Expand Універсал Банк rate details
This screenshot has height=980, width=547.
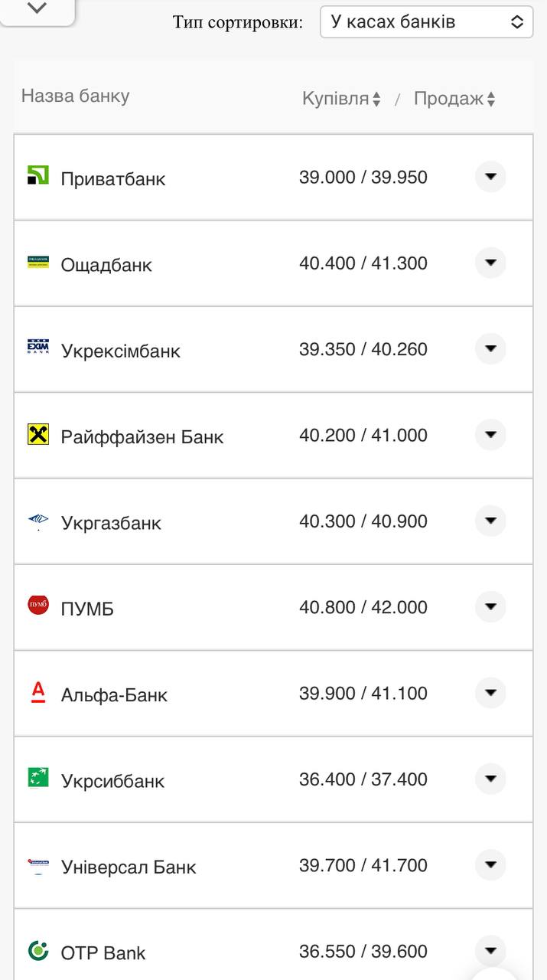pyautogui.click(x=490, y=865)
